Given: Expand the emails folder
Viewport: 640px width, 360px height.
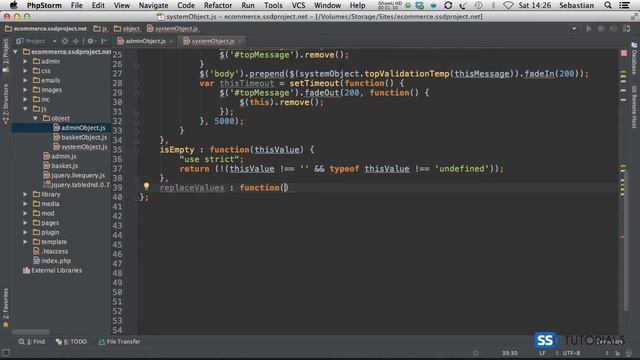Looking at the screenshot, I should pyautogui.click(x=25, y=80).
